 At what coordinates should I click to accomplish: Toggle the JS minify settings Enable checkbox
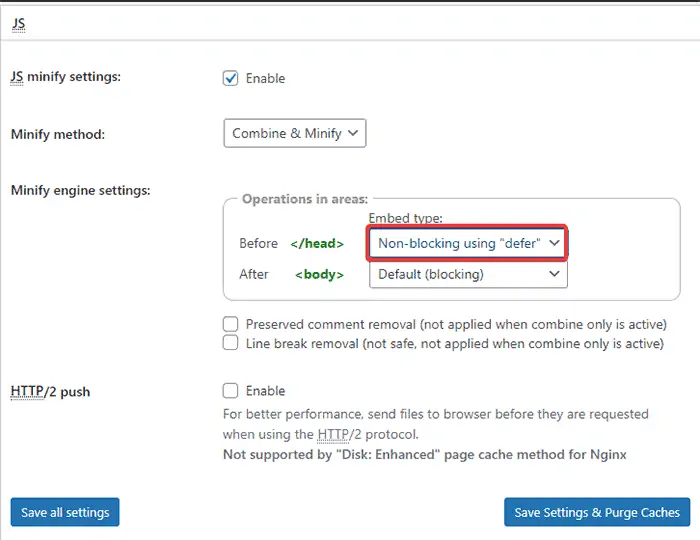pos(231,78)
